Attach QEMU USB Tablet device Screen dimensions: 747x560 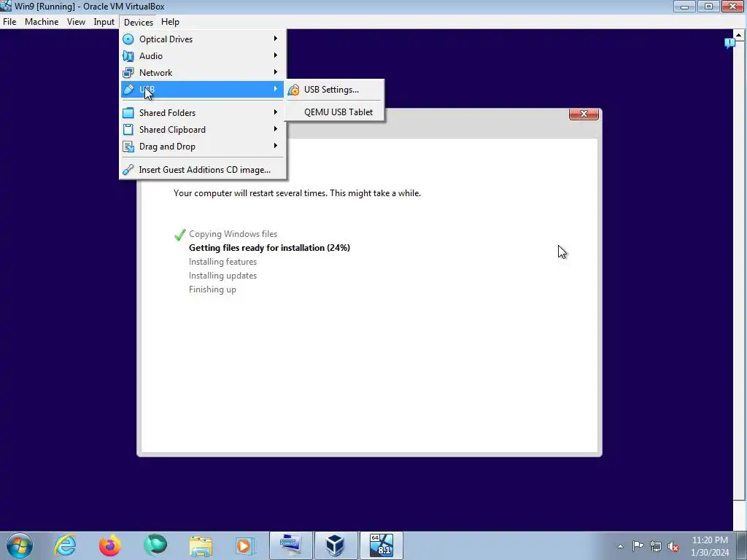click(334, 112)
